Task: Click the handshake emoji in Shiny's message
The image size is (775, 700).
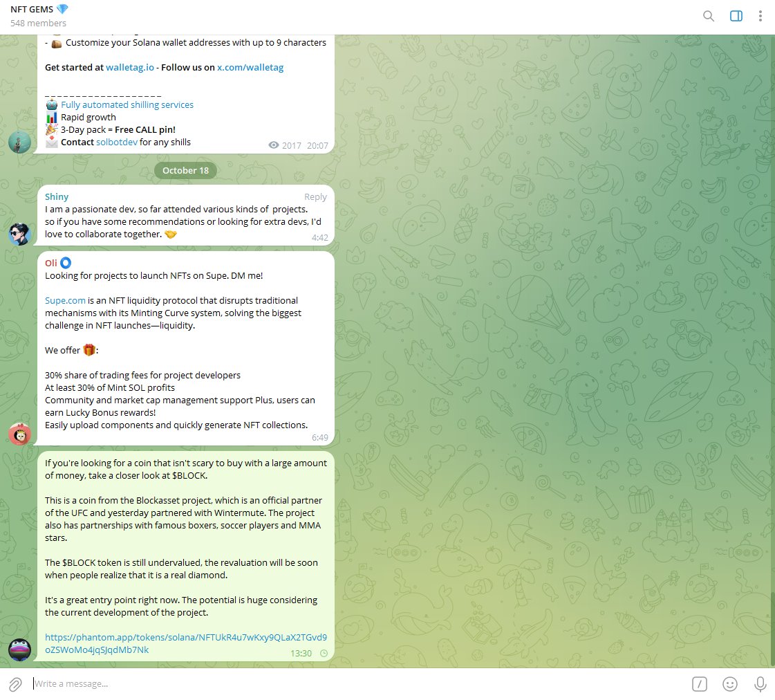Action: pyautogui.click(x=171, y=234)
